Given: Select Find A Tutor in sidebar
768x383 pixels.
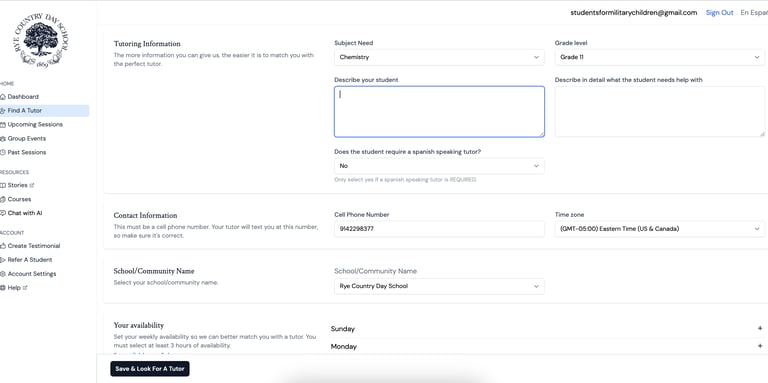Looking at the screenshot, I should click(44, 111).
